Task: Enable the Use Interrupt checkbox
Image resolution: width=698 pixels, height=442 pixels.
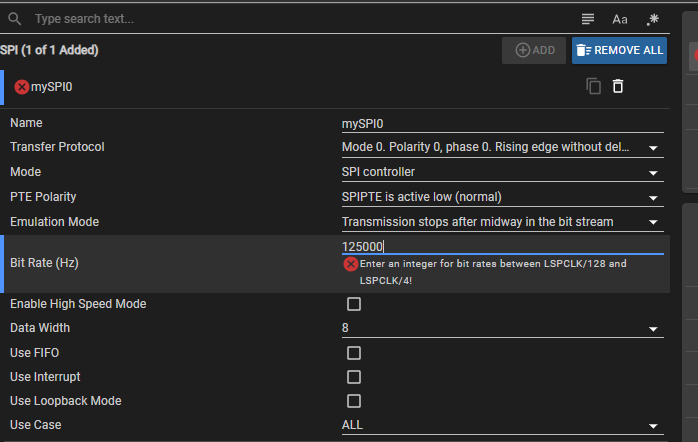Action: click(x=353, y=377)
